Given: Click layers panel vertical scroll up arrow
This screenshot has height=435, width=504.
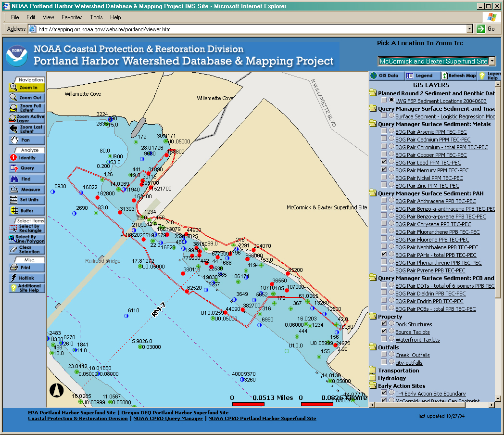Looking at the screenshot, I should click(x=498, y=84).
